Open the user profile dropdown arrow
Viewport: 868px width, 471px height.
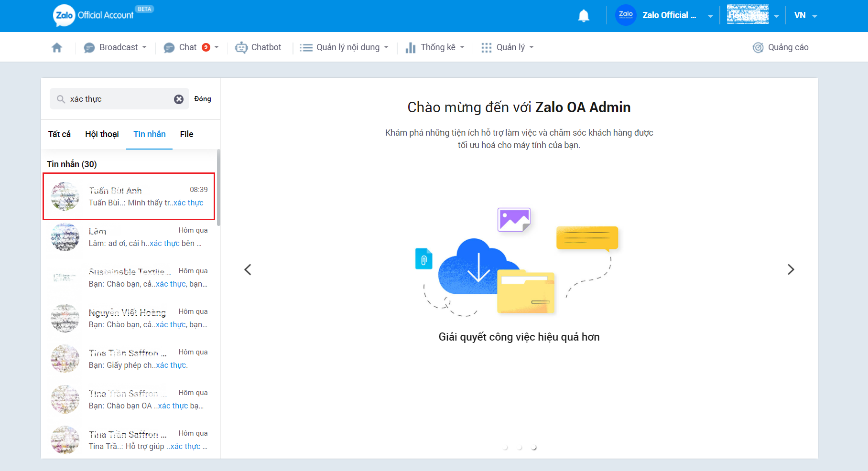[x=776, y=16]
